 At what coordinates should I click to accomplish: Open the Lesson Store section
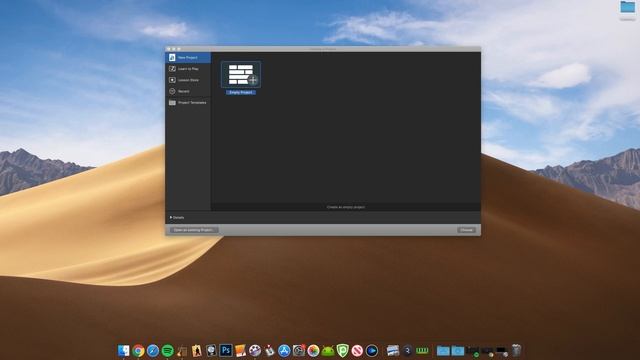click(x=188, y=80)
